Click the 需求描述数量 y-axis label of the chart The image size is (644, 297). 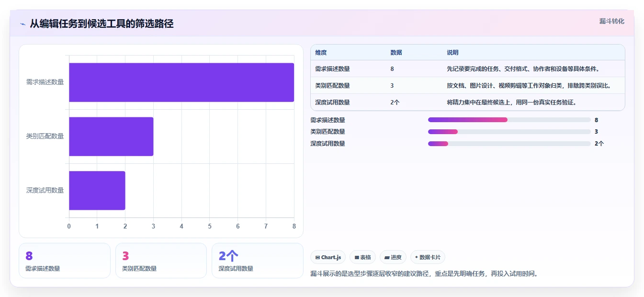click(x=45, y=82)
